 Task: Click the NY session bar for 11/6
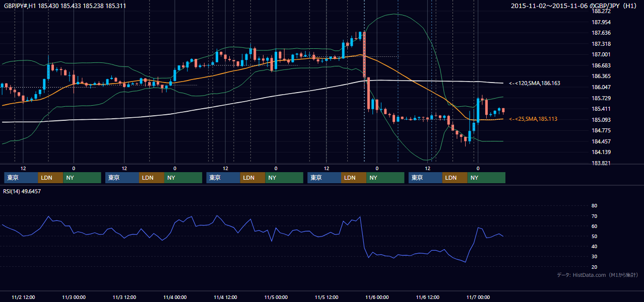point(486,178)
